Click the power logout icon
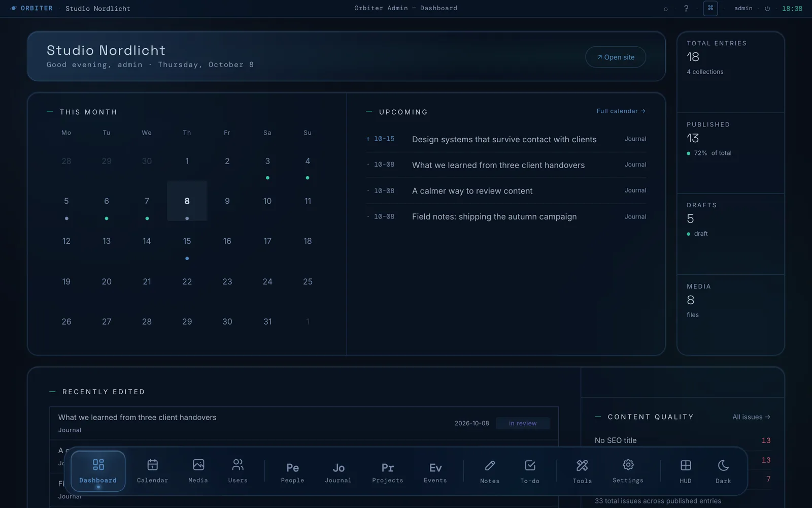 coord(767,9)
